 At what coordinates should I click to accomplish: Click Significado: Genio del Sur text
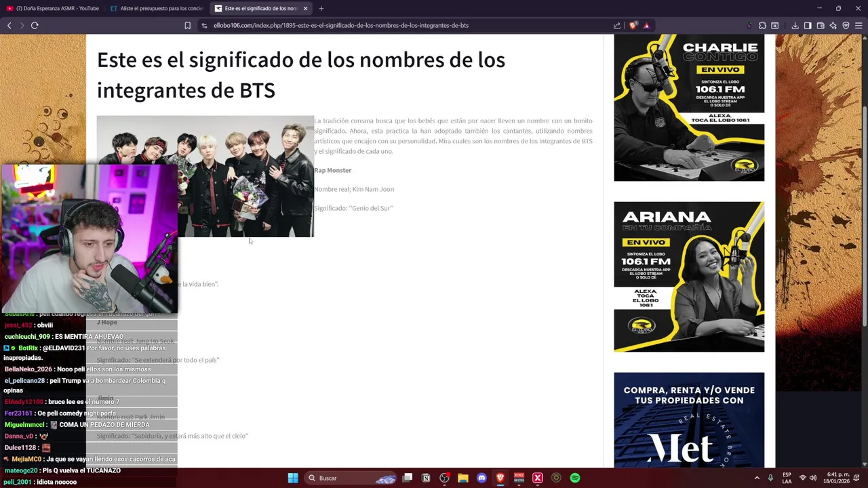[353, 208]
